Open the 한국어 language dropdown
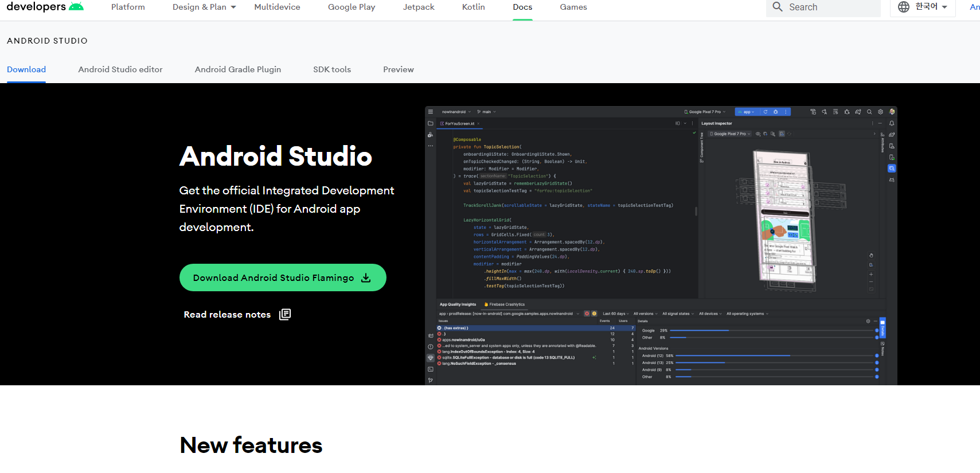 [923, 7]
